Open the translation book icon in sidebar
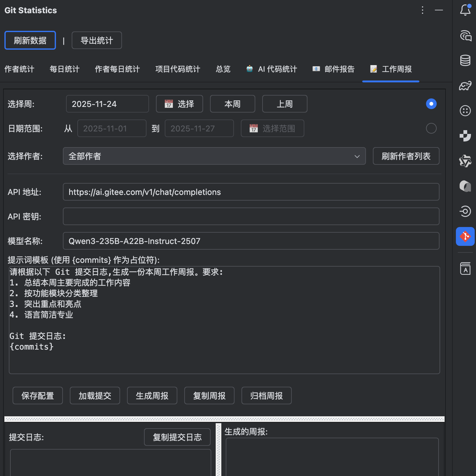 click(465, 268)
